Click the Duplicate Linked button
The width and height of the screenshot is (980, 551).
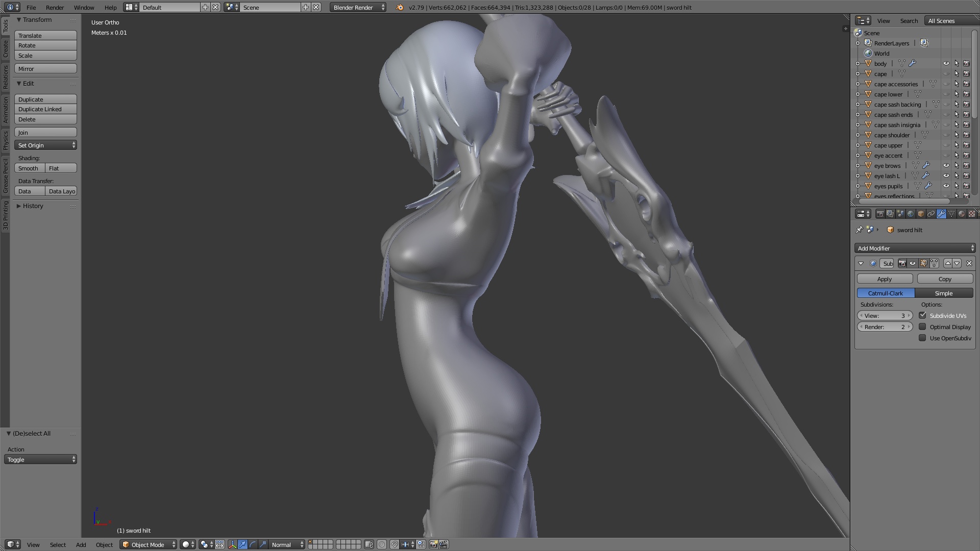45,109
